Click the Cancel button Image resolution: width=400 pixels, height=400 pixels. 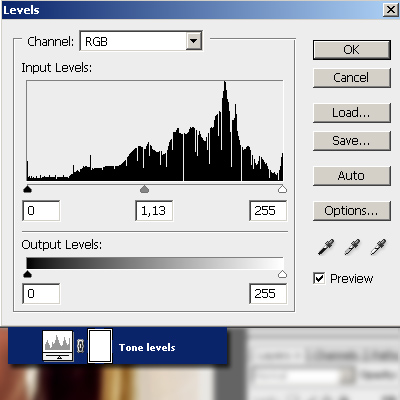point(352,78)
